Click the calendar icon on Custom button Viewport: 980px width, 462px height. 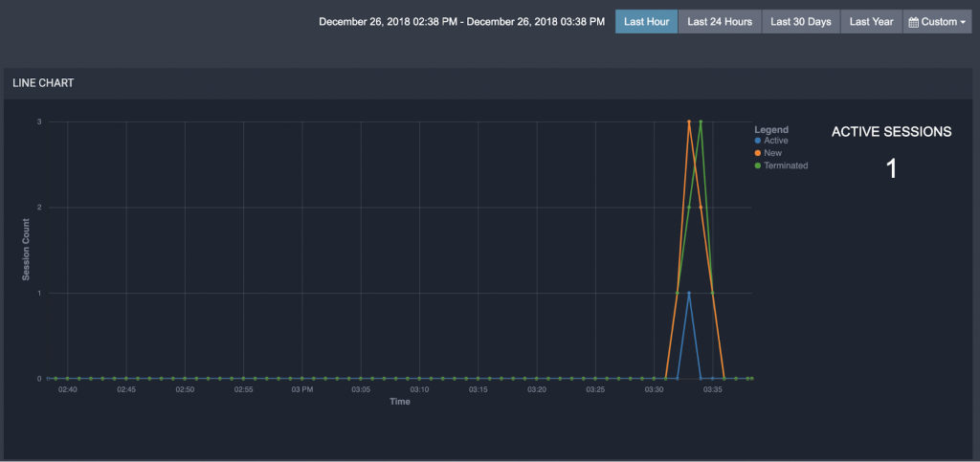pos(913,21)
